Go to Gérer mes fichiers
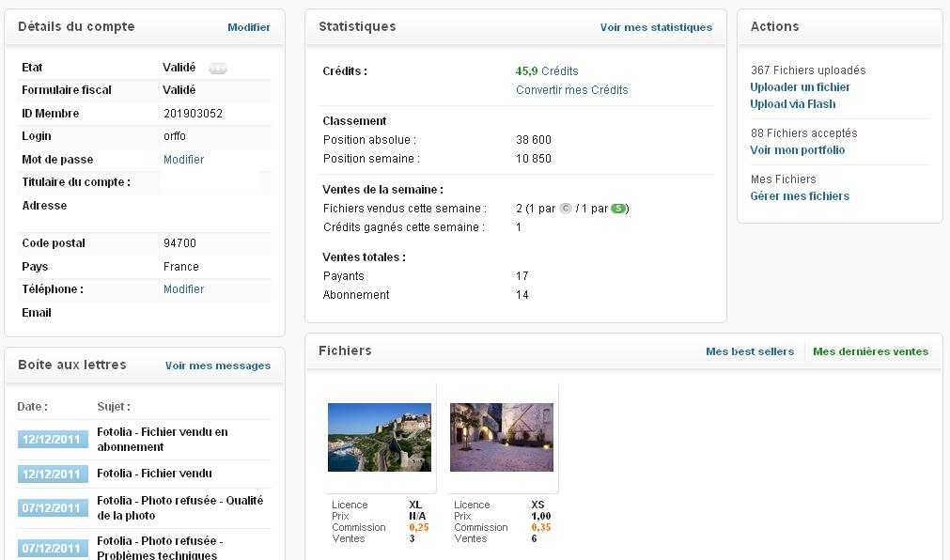 click(x=800, y=196)
